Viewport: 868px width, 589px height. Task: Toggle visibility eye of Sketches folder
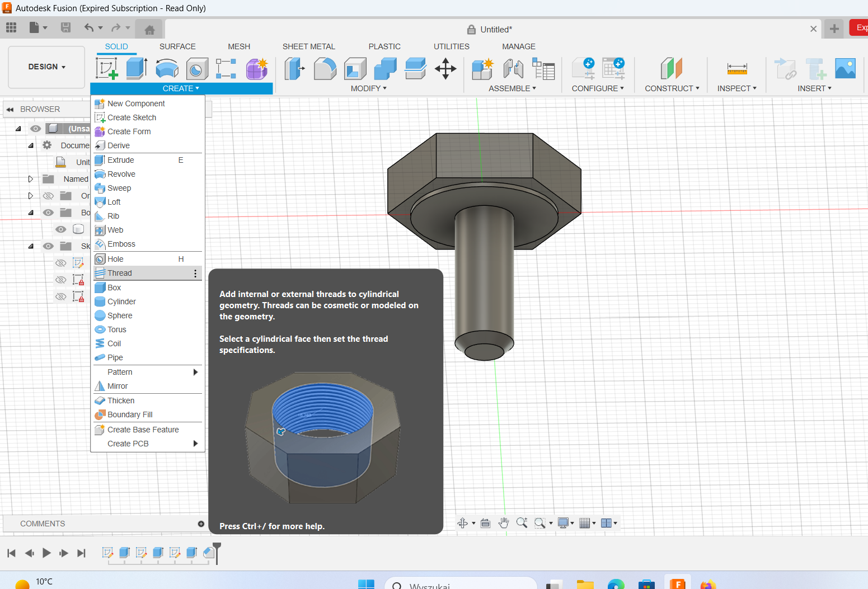click(x=49, y=246)
